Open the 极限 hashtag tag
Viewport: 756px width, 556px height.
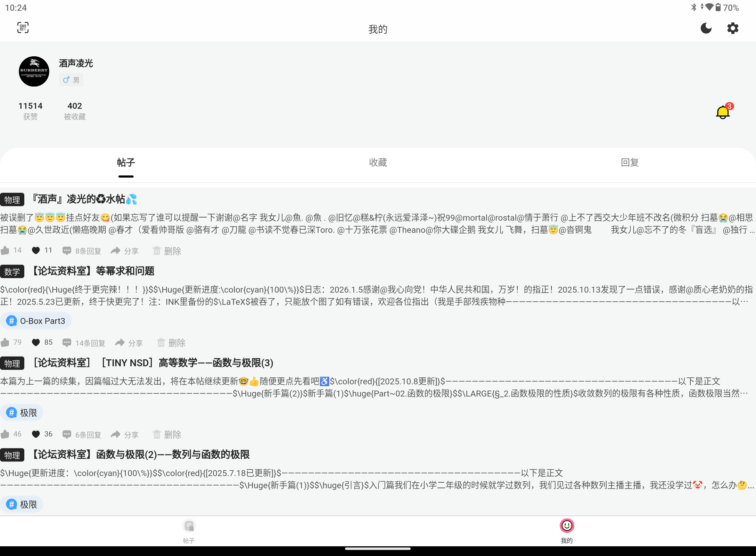[x=22, y=412]
